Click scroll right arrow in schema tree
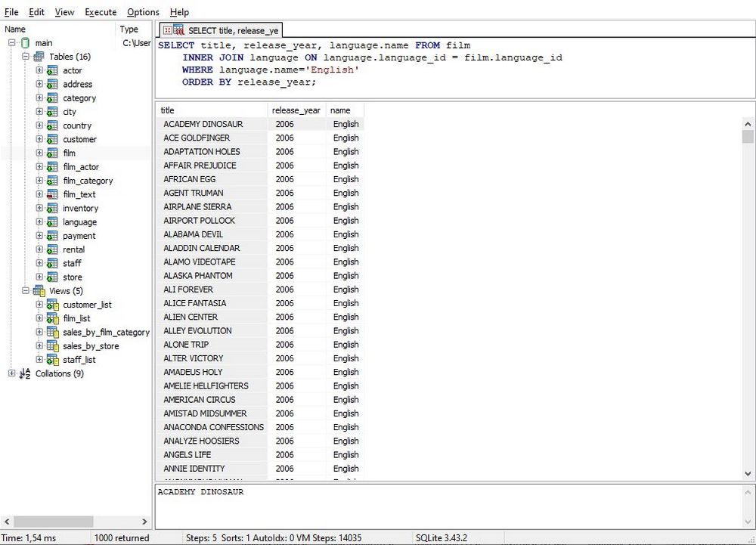The image size is (756, 545). click(x=144, y=522)
